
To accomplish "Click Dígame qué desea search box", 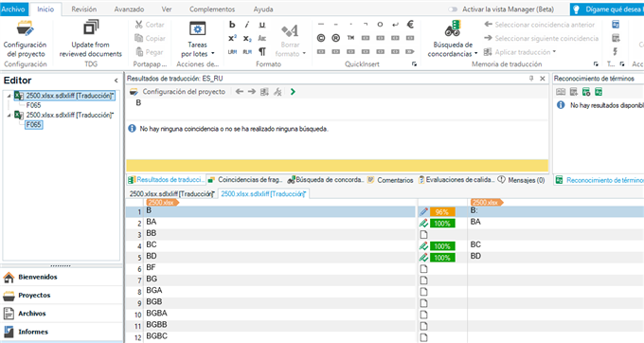I will click(607, 9).
